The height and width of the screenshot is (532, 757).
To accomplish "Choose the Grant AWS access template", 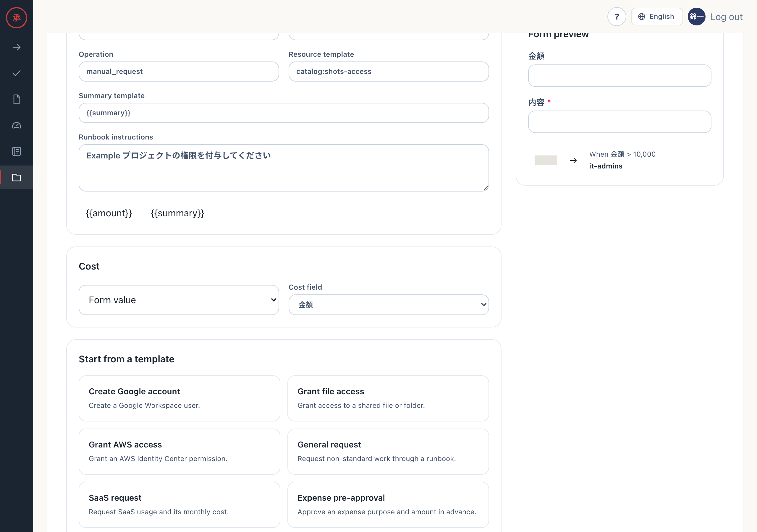I will pos(179,452).
